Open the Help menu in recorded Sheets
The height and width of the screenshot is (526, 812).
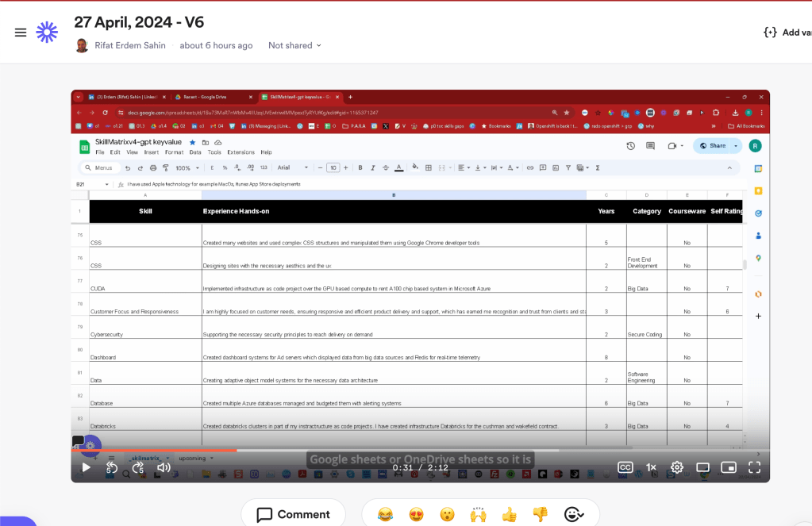pyautogui.click(x=266, y=153)
